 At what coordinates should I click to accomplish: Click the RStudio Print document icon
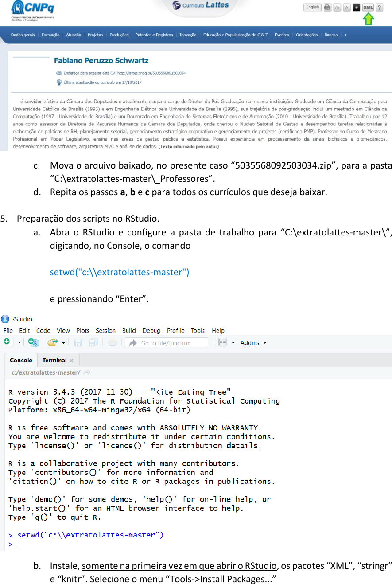pyautogui.click(x=113, y=342)
